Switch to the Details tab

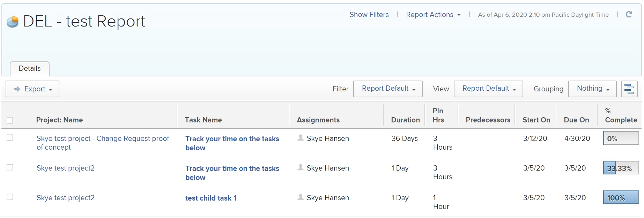(x=30, y=69)
